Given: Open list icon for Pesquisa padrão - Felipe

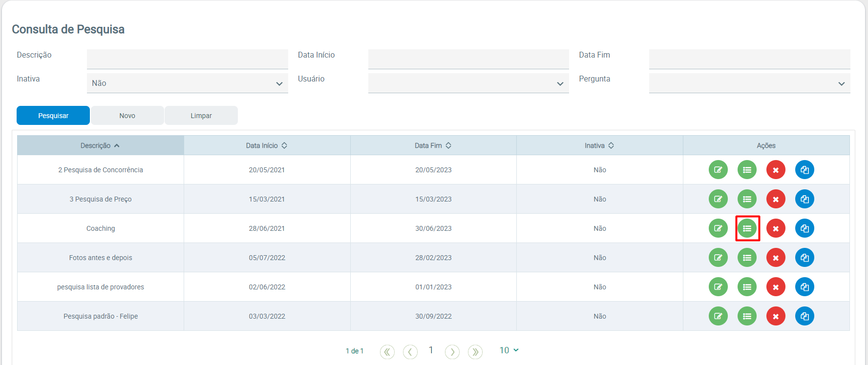Looking at the screenshot, I should pyautogui.click(x=747, y=316).
